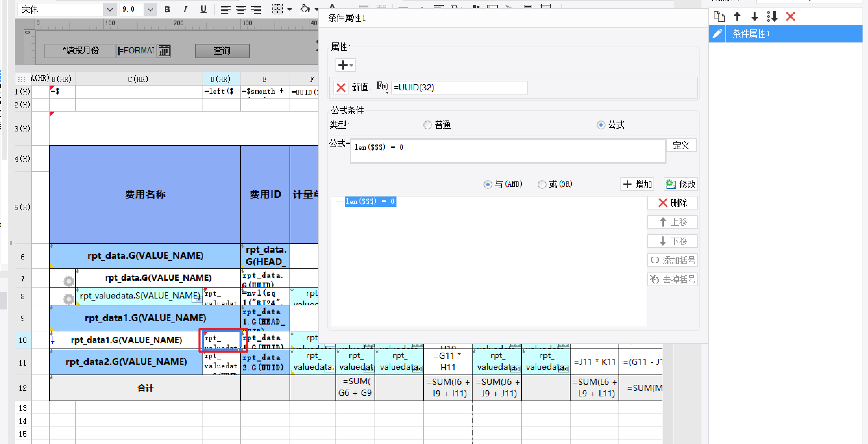Click the 下移 button

[x=673, y=241]
